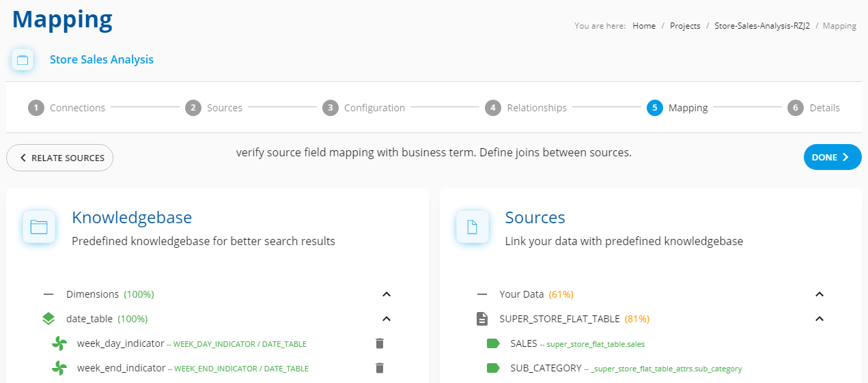Open the Projects breadcrumb link

pyautogui.click(x=685, y=26)
